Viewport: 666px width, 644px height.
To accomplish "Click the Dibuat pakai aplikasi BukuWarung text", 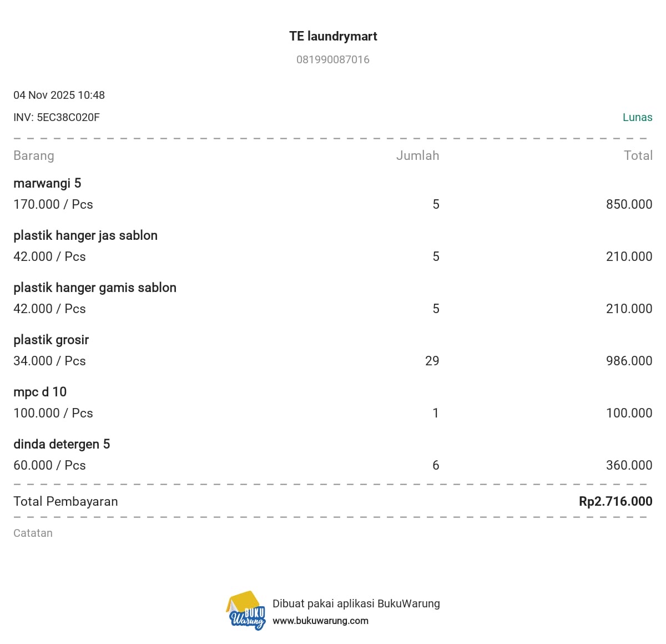I will [x=356, y=603].
